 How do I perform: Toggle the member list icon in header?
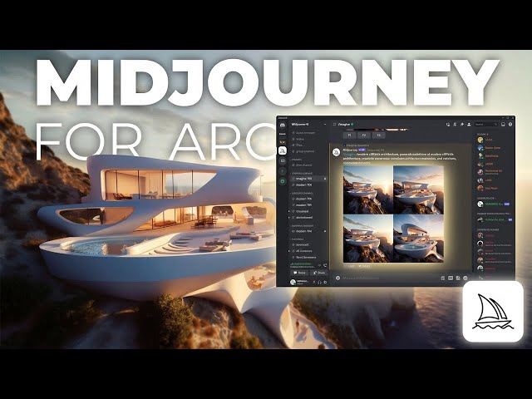[x=469, y=125]
